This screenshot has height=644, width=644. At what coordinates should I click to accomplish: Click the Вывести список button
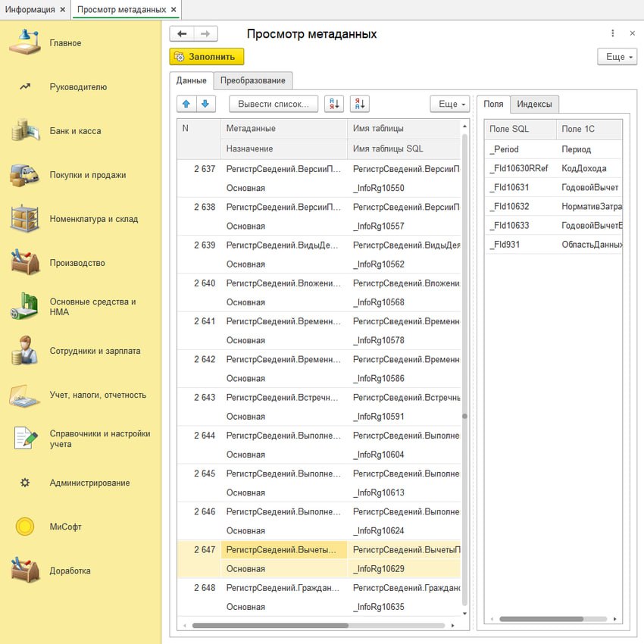pyautogui.click(x=274, y=104)
